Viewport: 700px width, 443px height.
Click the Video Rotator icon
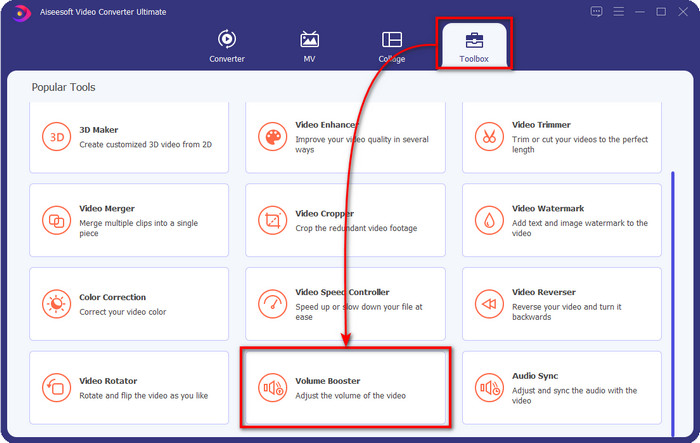(x=56, y=388)
